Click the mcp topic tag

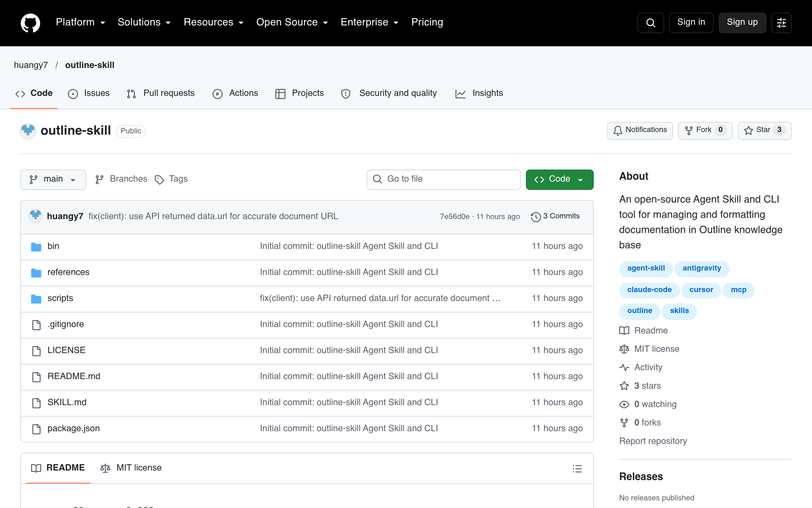[x=738, y=290]
